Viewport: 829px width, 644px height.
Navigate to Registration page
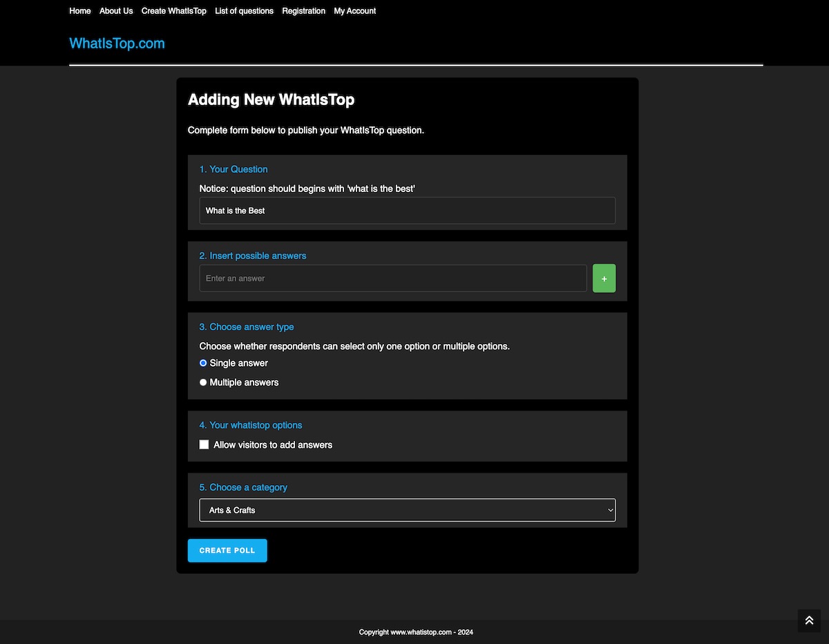pyautogui.click(x=303, y=11)
